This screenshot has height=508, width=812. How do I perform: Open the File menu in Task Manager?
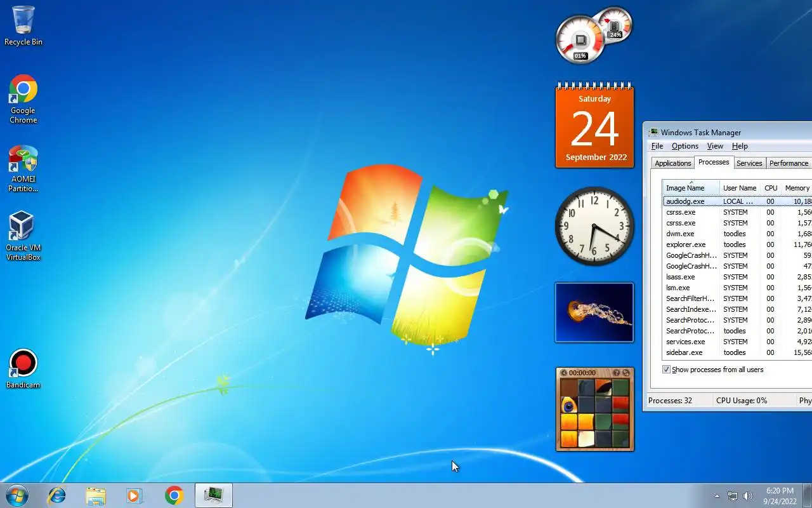click(x=657, y=146)
